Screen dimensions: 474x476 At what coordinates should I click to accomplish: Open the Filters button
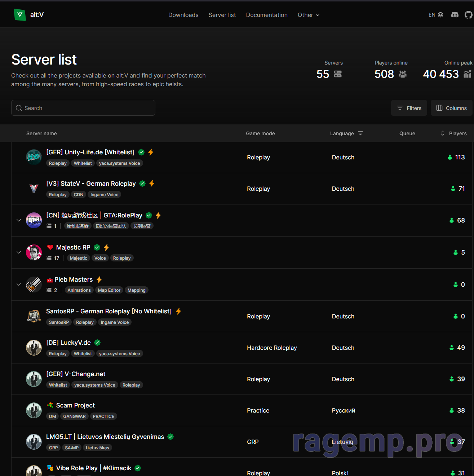tap(409, 108)
